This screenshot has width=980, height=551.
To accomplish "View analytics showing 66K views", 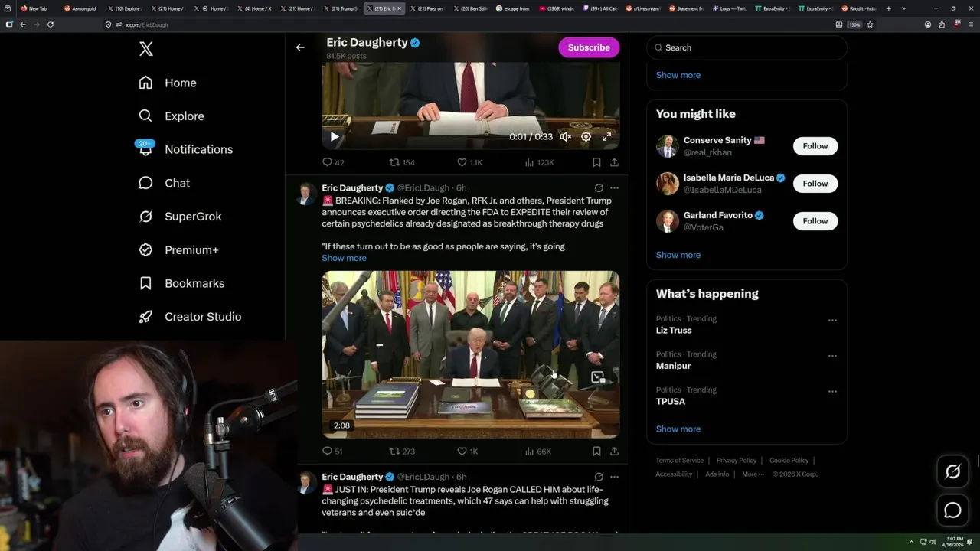I will point(538,452).
